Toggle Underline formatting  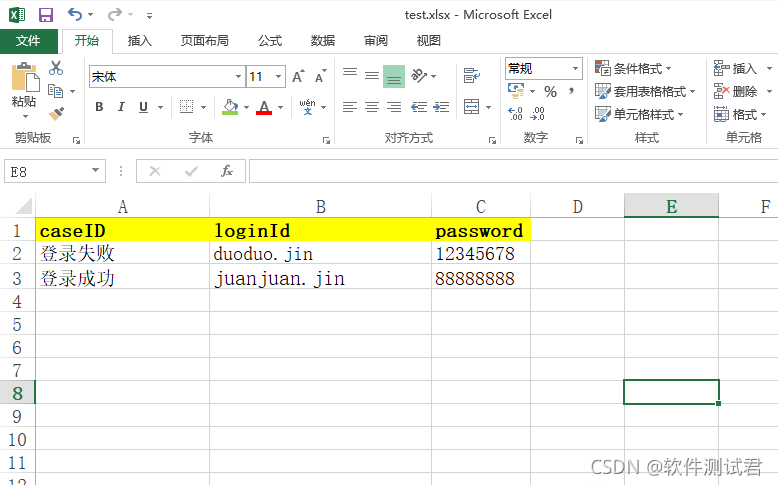[143, 107]
